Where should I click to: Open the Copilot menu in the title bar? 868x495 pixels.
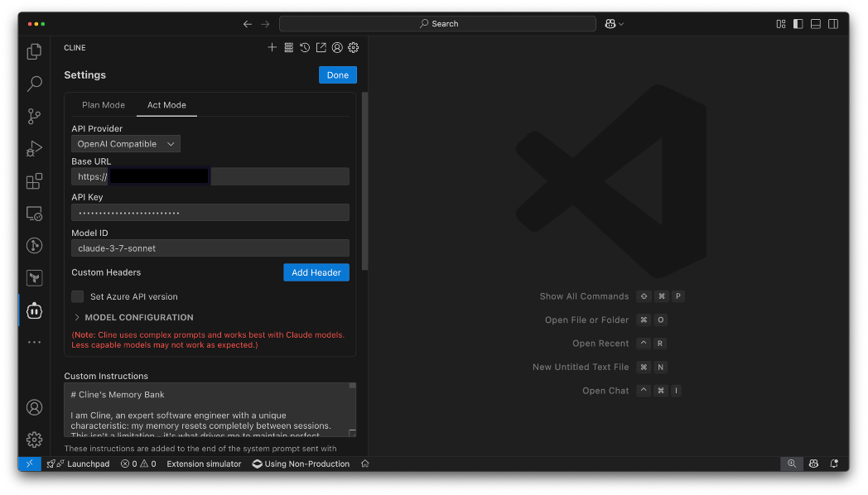click(x=613, y=23)
